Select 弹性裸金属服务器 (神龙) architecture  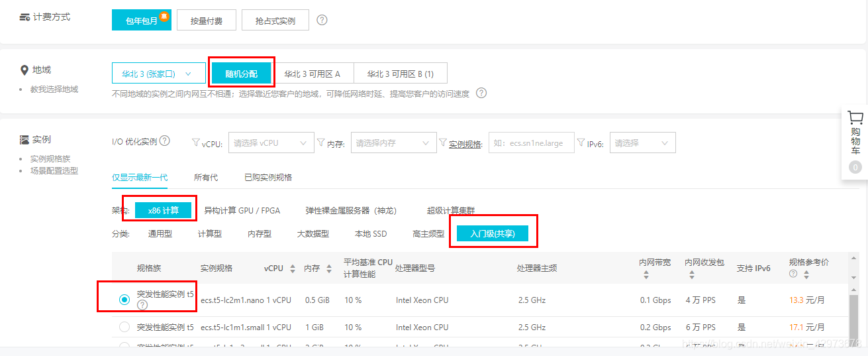tap(351, 210)
